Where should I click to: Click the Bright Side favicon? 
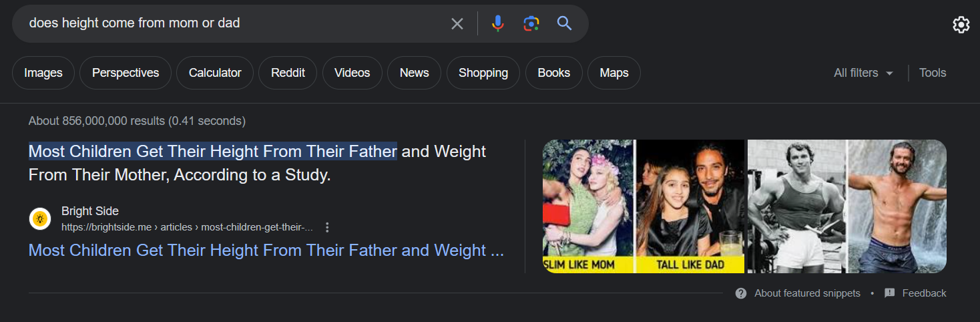point(40,218)
